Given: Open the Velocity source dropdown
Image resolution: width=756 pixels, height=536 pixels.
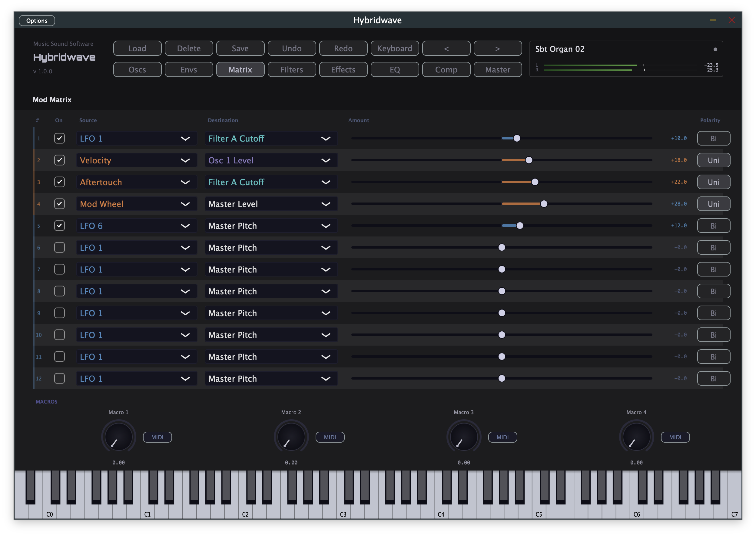Looking at the screenshot, I should click(137, 160).
